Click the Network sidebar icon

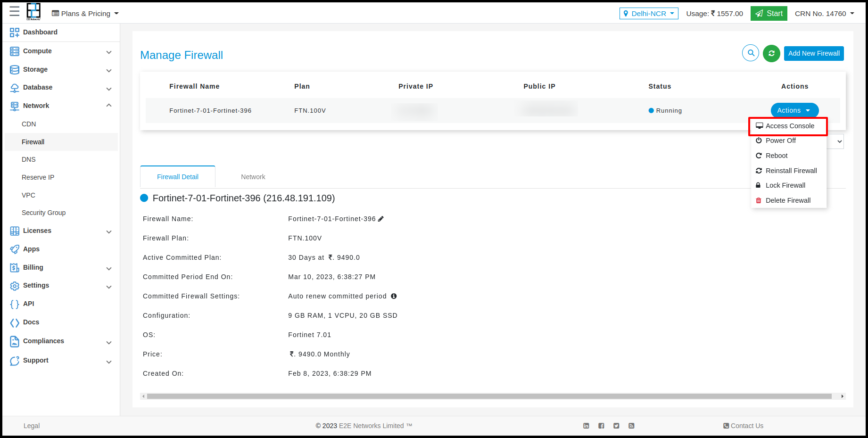15,106
